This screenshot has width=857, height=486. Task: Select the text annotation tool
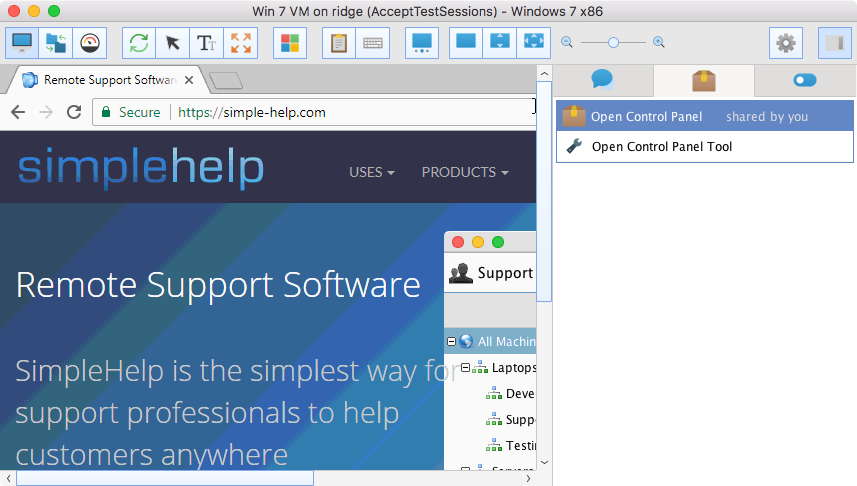click(207, 43)
